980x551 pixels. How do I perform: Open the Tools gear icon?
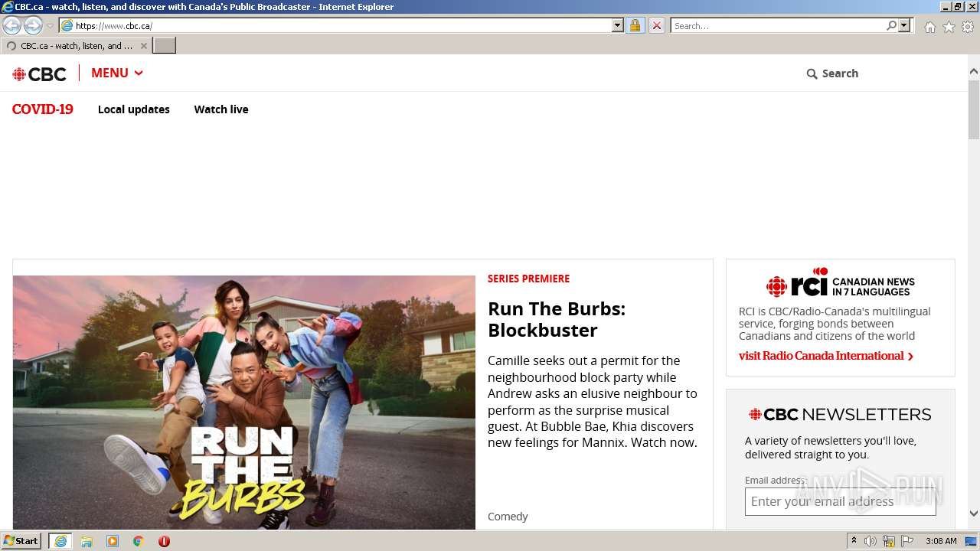click(x=968, y=27)
